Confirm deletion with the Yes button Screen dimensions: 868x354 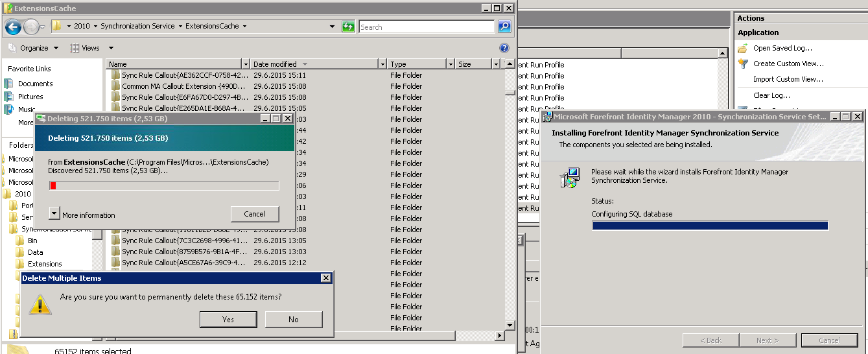coord(228,319)
